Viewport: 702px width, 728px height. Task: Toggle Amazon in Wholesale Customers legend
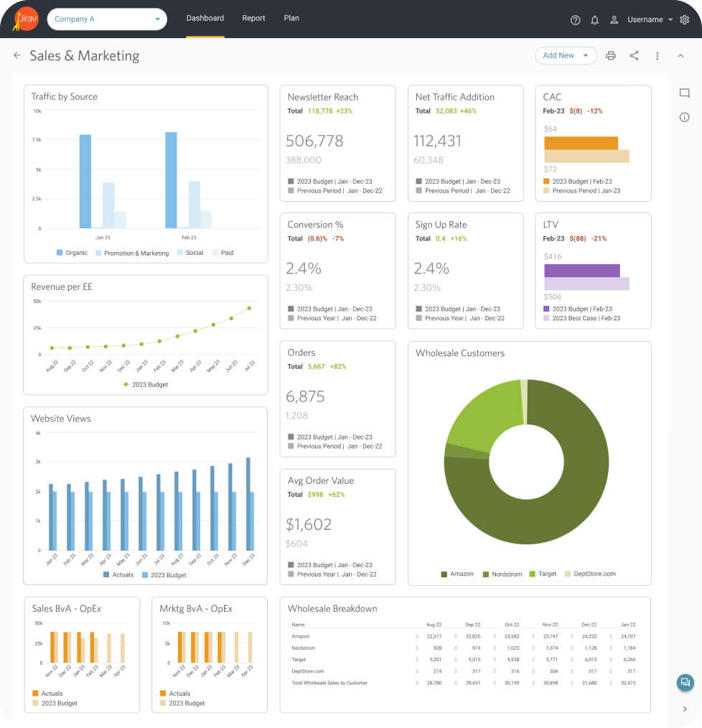(457, 574)
